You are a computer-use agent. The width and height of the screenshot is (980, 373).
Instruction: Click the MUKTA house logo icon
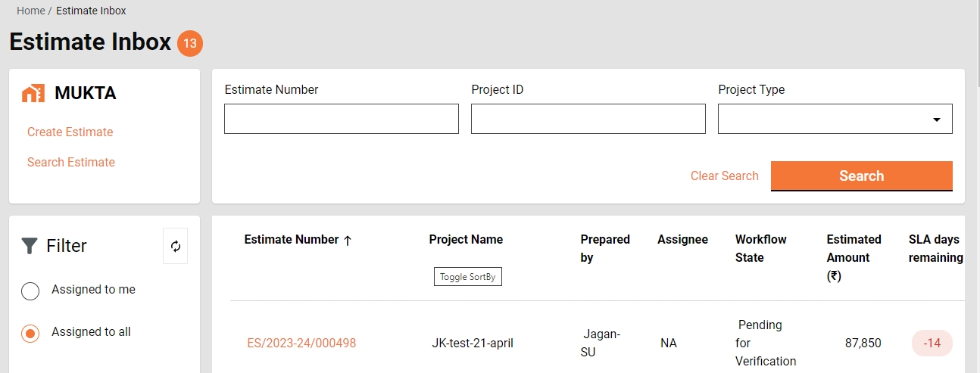click(x=33, y=94)
